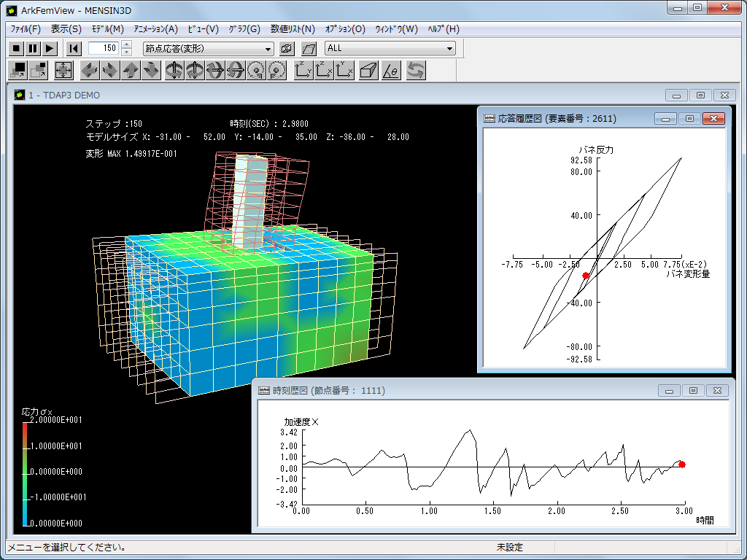Open the 節点応答(変形) dropdown
The image size is (747, 560).
click(208, 48)
